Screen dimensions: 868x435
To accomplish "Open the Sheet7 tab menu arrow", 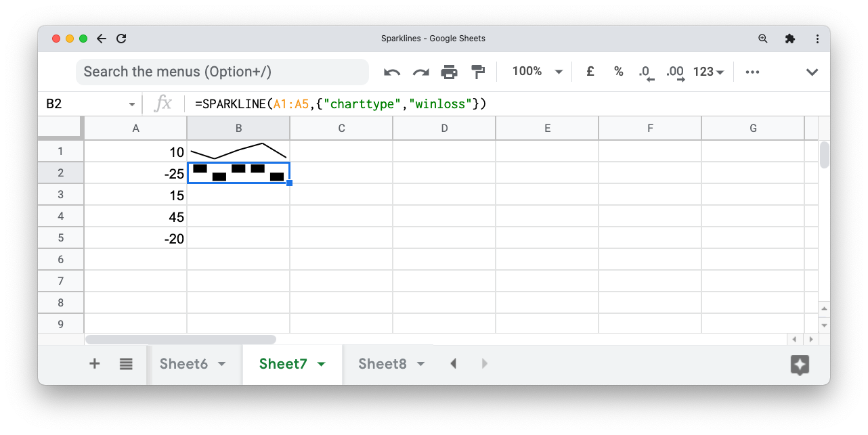I will (x=322, y=363).
